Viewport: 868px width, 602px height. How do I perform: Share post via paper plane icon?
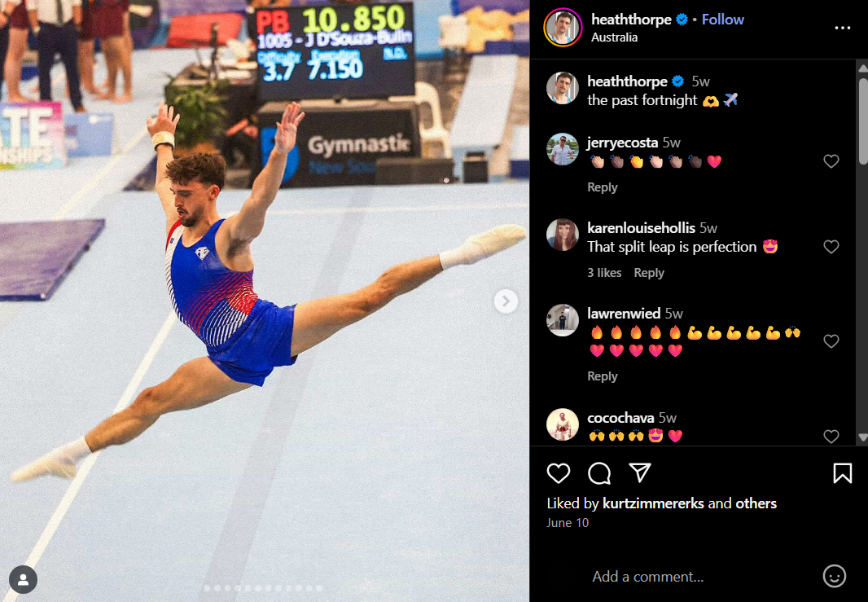(x=640, y=472)
